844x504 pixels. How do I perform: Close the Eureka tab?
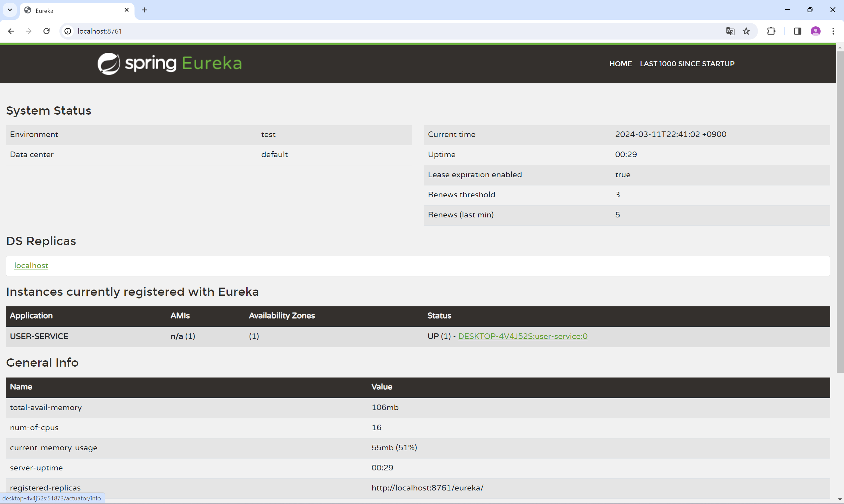tap(127, 10)
